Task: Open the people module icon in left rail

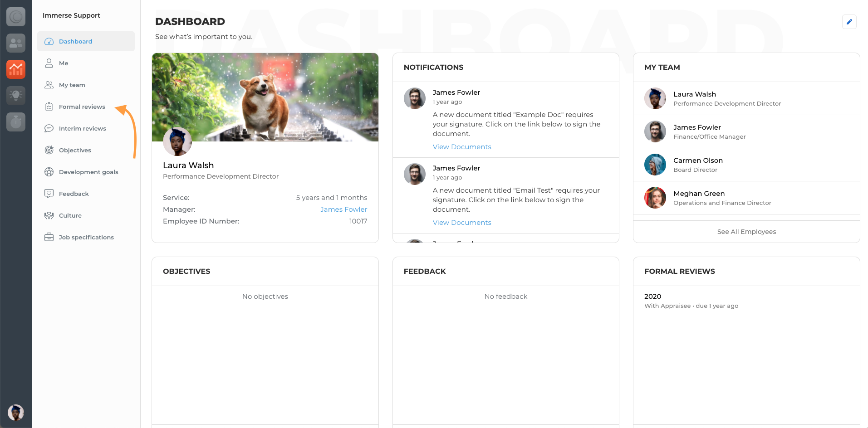Action: (x=16, y=43)
